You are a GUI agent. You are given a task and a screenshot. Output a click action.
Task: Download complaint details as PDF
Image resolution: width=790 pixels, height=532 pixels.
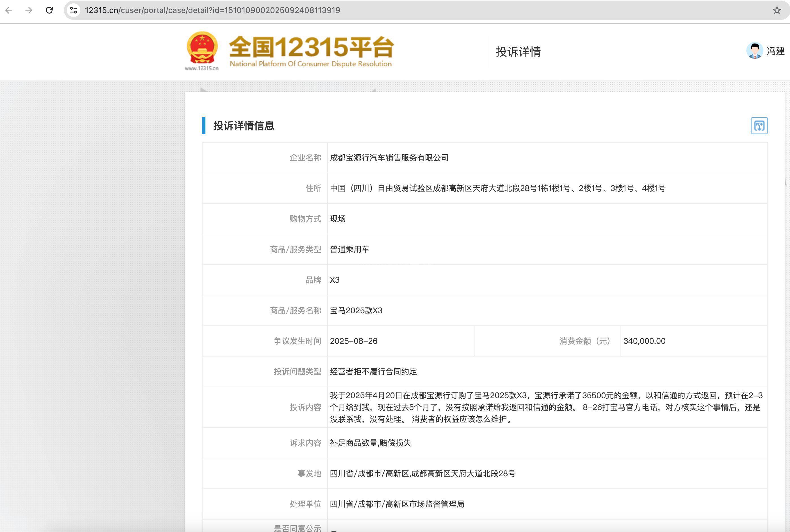759,126
